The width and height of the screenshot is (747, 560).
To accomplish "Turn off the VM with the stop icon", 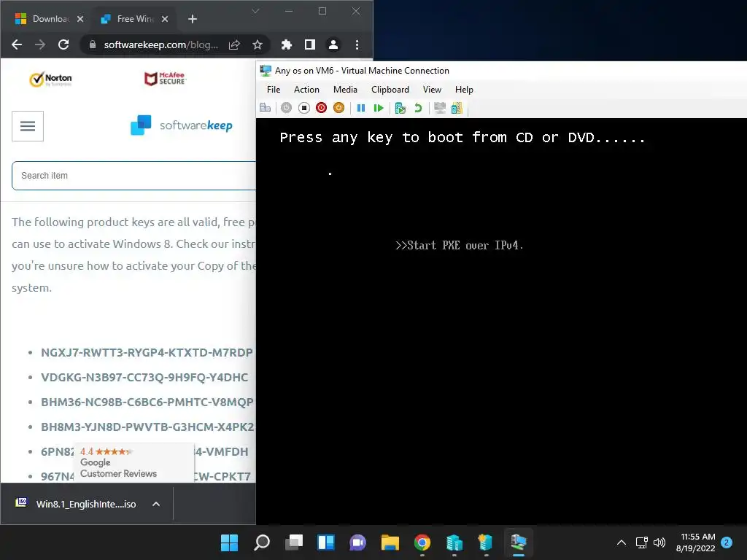I will tap(304, 108).
